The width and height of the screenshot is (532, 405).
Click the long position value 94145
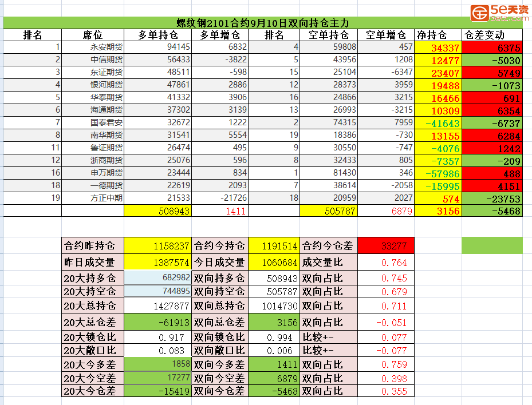click(x=158, y=47)
